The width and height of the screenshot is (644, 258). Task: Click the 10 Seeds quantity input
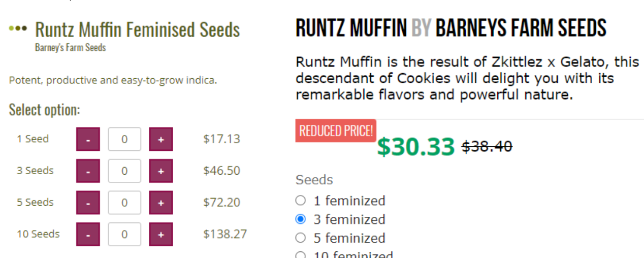pos(124,234)
